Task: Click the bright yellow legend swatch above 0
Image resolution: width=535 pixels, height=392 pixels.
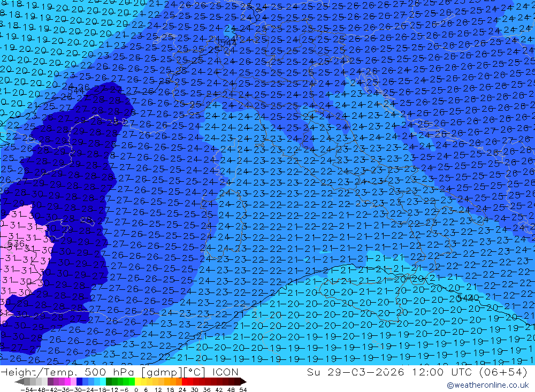Action: tap(138, 382)
